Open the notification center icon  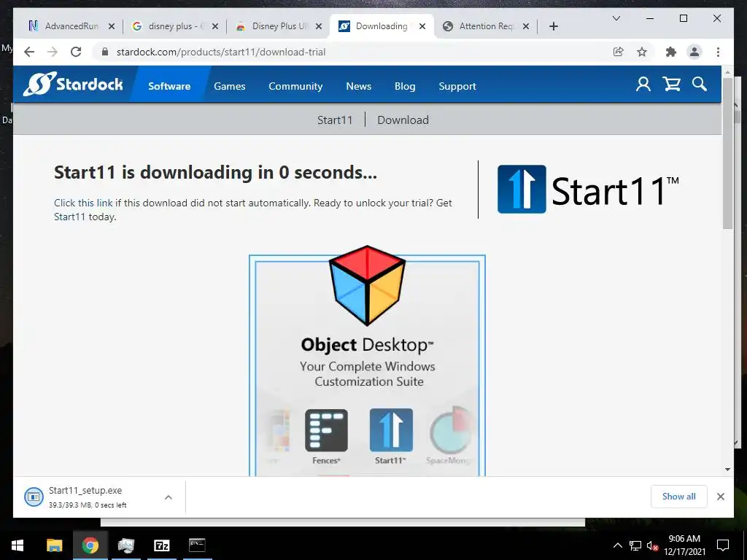tap(723, 545)
